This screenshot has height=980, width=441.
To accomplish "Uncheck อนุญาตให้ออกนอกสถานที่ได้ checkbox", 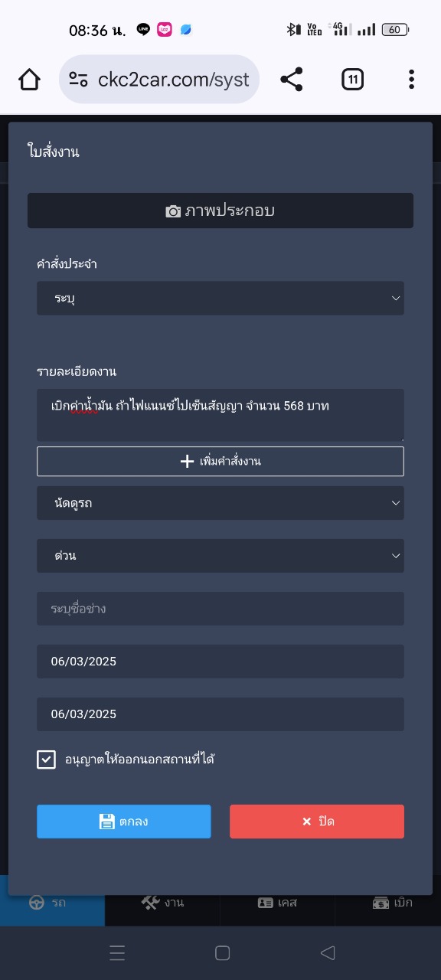I will (x=46, y=759).
